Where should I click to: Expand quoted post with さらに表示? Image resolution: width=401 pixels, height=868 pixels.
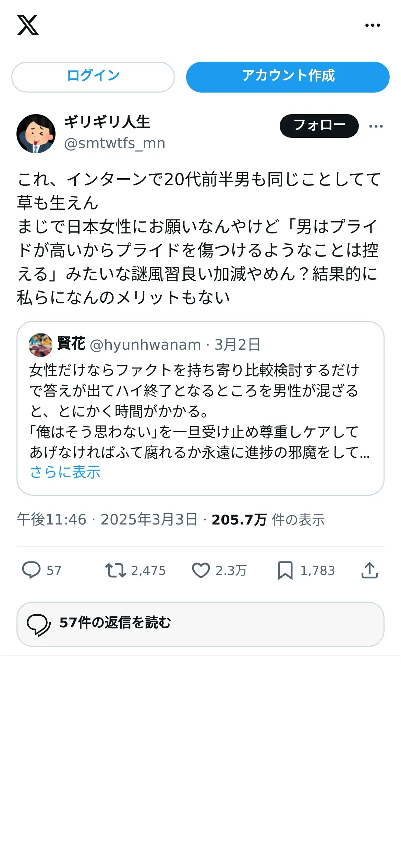point(65,472)
